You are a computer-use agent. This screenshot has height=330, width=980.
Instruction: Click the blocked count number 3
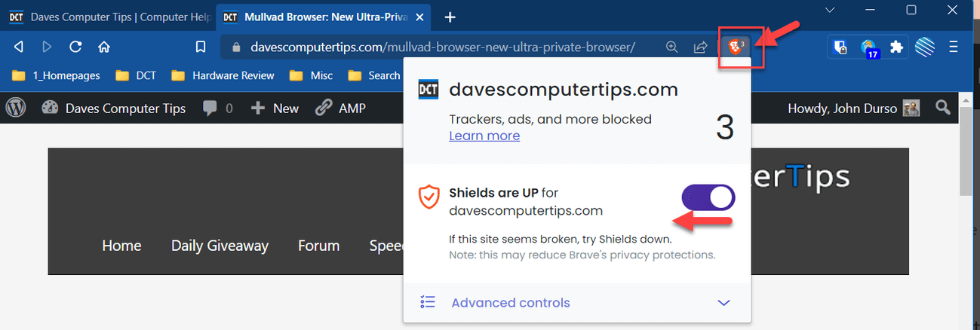(724, 127)
